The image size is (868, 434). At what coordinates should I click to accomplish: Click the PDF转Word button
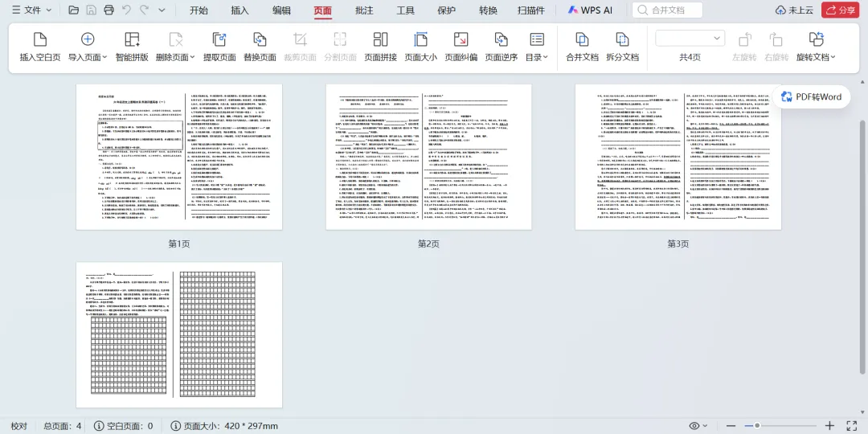tap(812, 97)
